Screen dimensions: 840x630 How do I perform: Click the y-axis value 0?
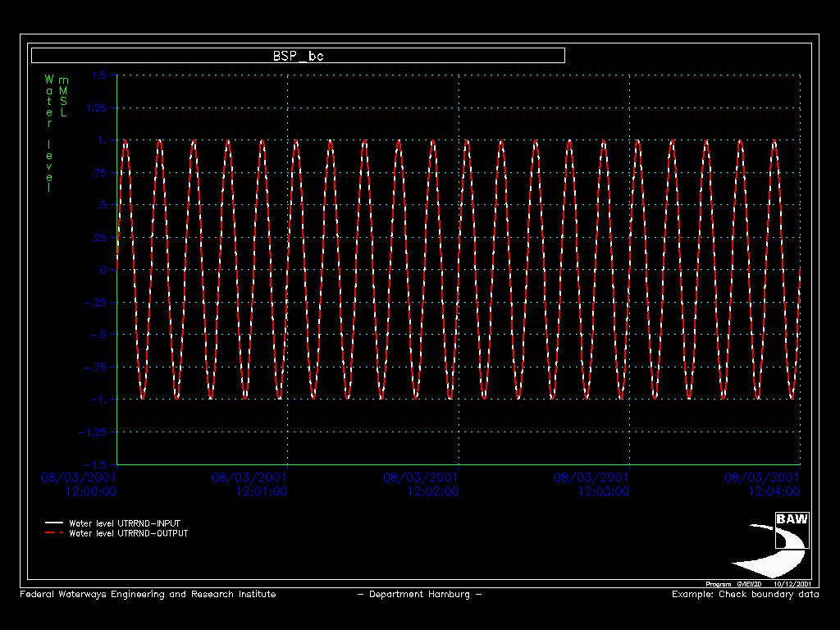[x=103, y=270]
